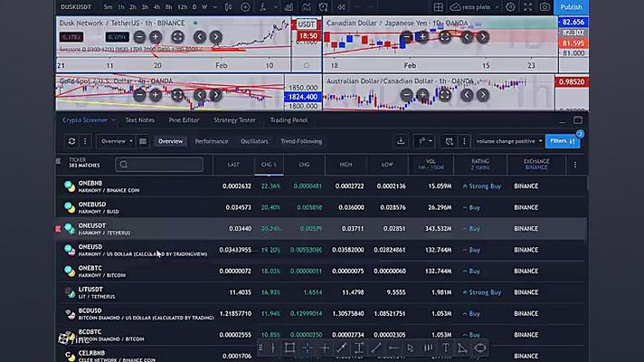Open chart settings gear icon

tap(510, 7)
